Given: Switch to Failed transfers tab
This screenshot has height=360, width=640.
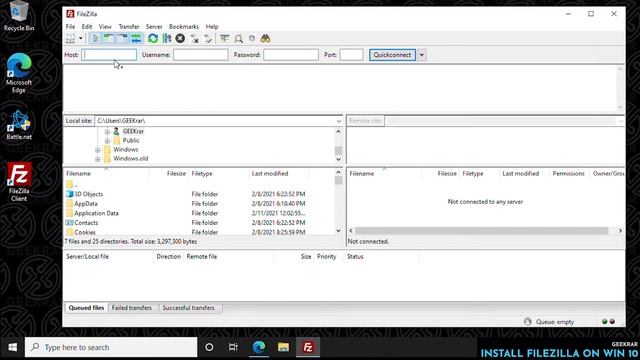Looking at the screenshot, I should click(x=131, y=308).
